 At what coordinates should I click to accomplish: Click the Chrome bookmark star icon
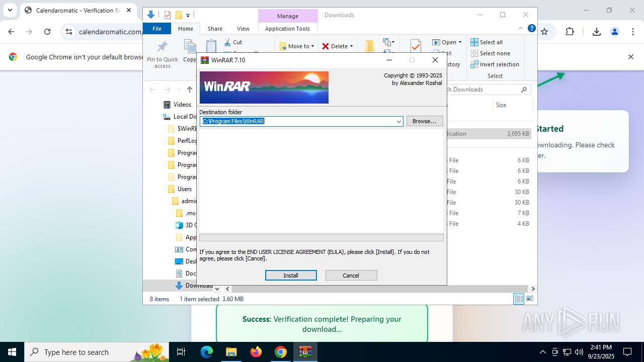tap(544, 32)
